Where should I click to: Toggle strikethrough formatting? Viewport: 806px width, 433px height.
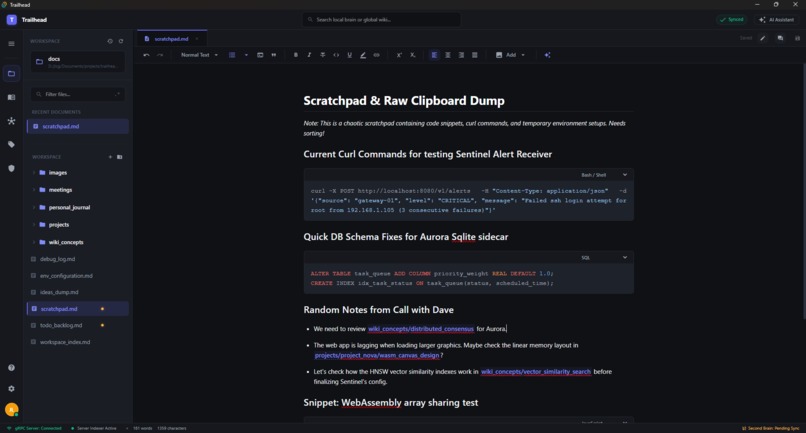(322, 55)
